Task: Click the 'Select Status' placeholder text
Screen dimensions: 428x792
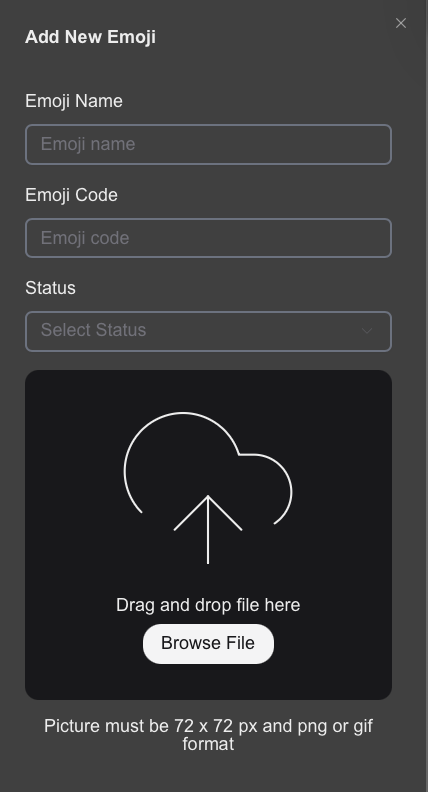Action: (93, 330)
